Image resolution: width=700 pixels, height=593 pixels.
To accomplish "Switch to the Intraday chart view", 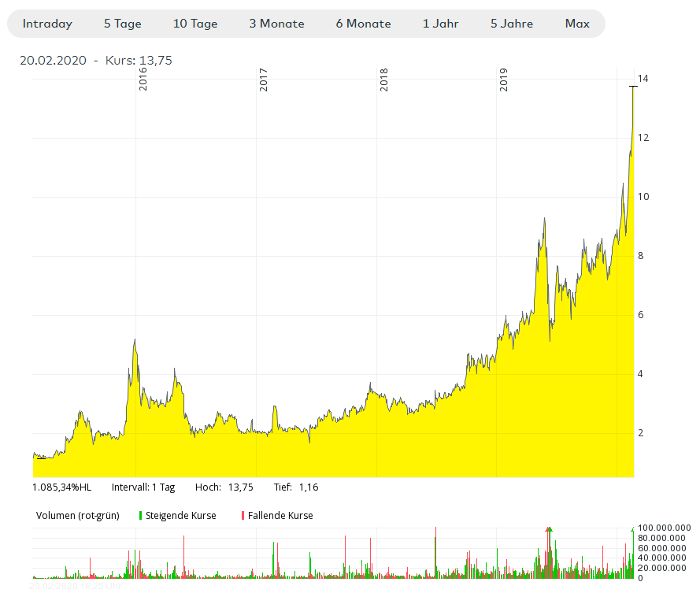I will click(46, 24).
